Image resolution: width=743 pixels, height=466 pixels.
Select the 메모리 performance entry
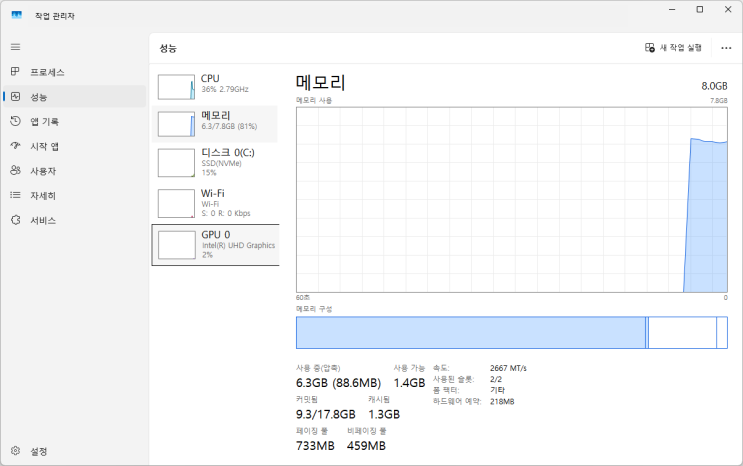click(215, 123)
